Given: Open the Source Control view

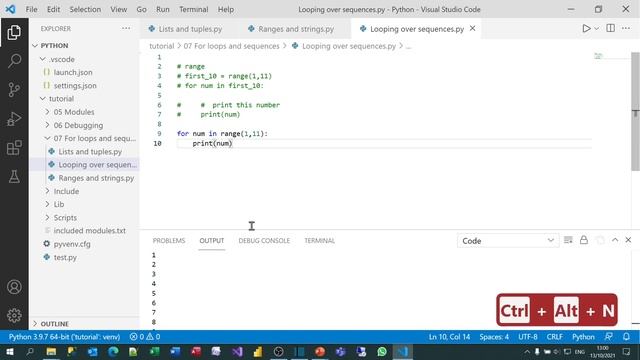Looking at the screenshot, I should click(14, 90).
